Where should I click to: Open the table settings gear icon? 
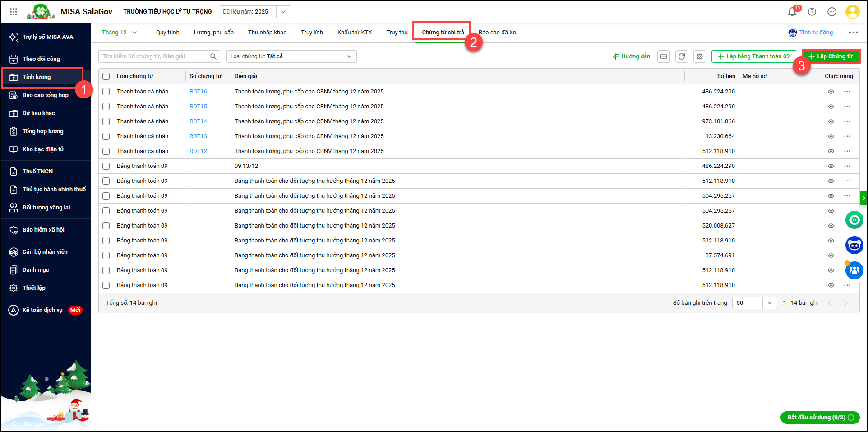(700, 56)
